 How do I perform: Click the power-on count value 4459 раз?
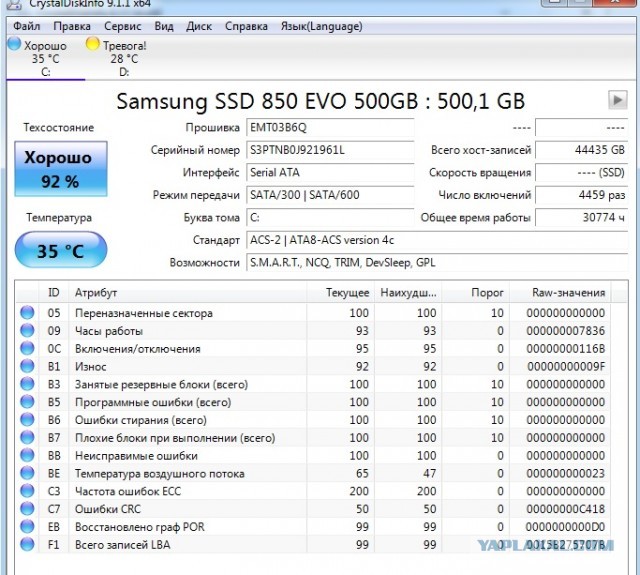(x=581, y=195)
